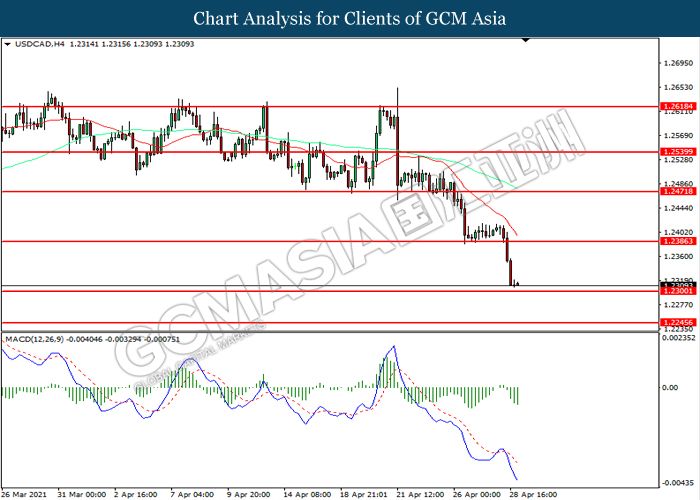Click the 2 Apr 16:00 time label

[x=135, y=495]
